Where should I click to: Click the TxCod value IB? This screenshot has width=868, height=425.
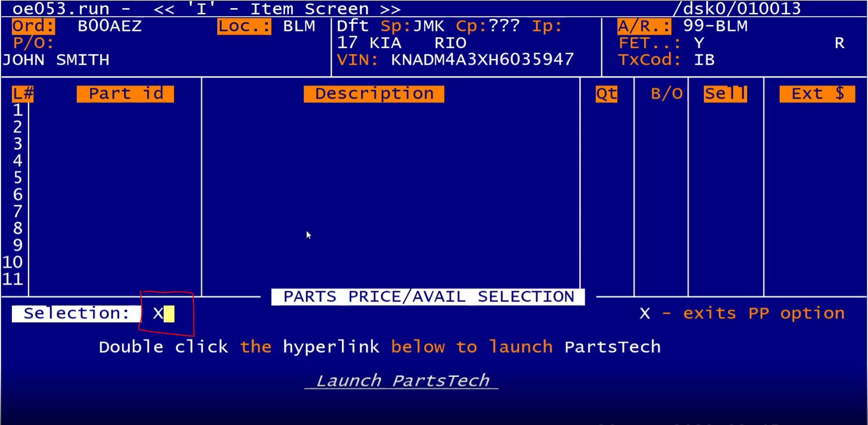pos(704,60)
